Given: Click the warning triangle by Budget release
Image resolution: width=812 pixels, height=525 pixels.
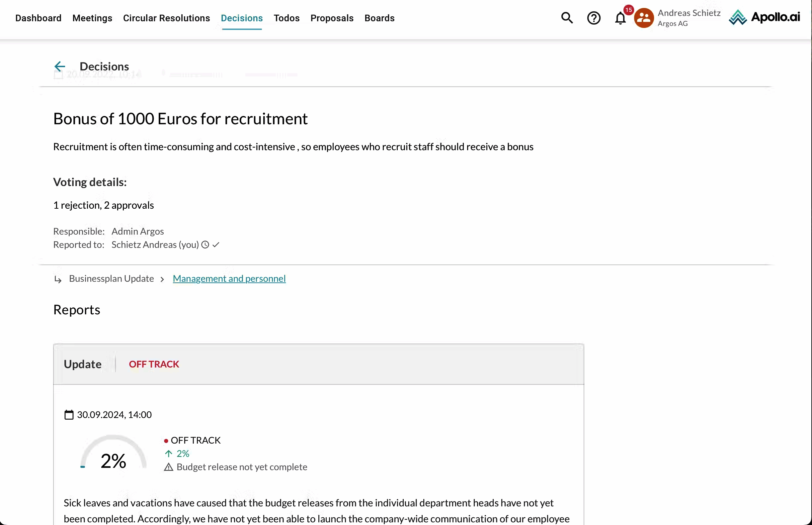Looking at the screenshot, I should point(169,467).
